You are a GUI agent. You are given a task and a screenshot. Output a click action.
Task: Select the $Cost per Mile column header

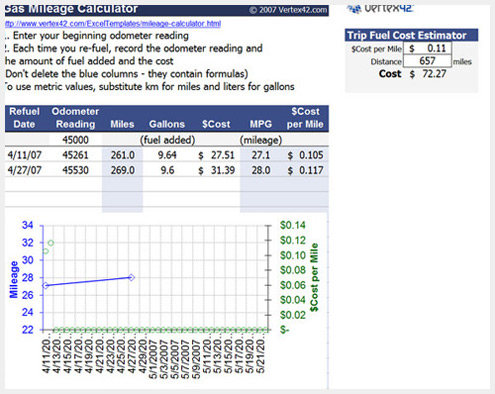point(305,118)
